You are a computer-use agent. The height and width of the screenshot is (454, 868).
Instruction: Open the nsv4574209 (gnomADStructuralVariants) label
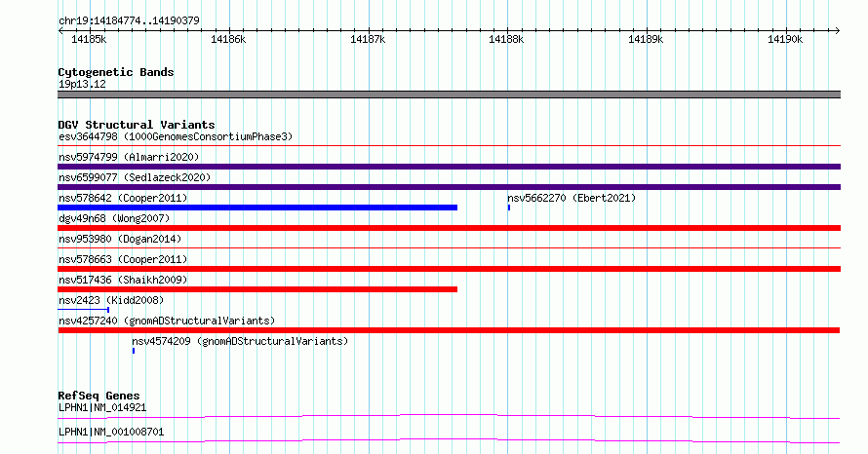tap(240, 341)
